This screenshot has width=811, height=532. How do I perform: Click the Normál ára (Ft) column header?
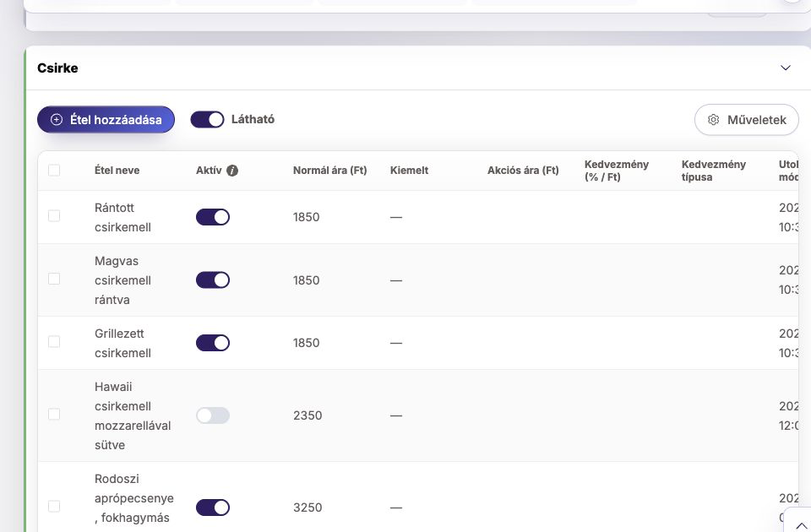coord(330,171)
